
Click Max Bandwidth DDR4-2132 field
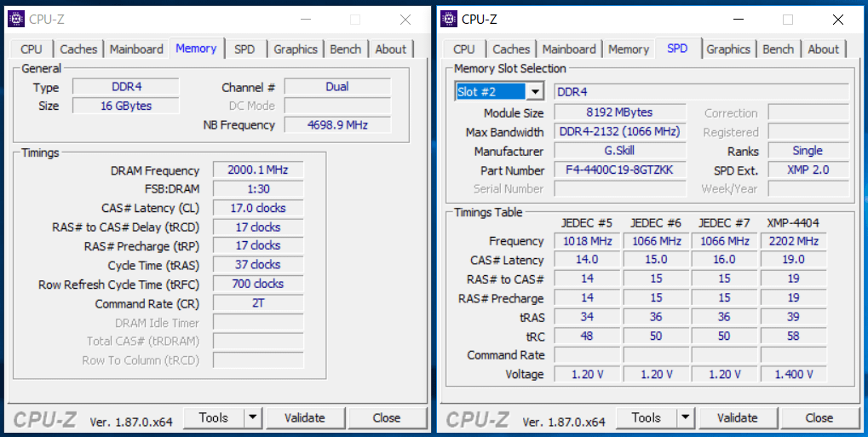(x=620, y=132)
